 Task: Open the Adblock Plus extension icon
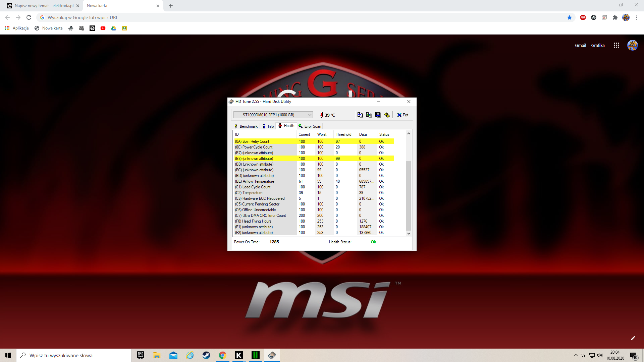[x=583, y=17]
